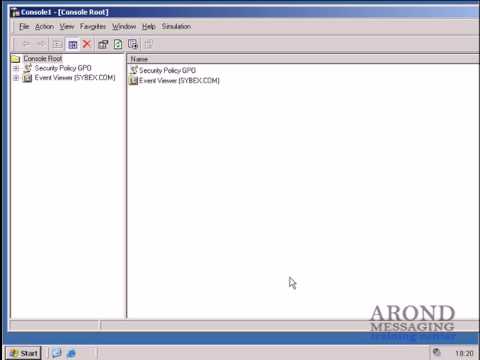Click the green Refresh toolbar icon
This screenshot has width=480, height=360.
coord(118,44)
